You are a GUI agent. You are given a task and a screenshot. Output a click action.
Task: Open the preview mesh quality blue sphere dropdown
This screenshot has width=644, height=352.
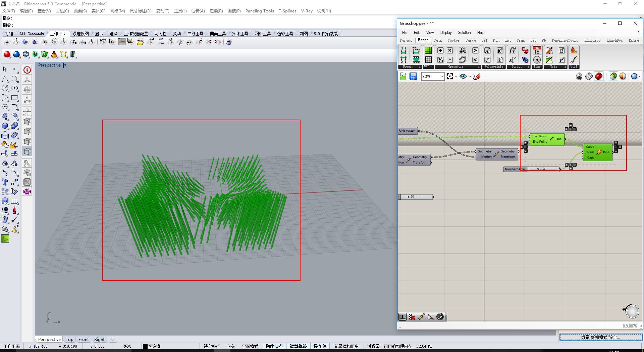(640, 77)
